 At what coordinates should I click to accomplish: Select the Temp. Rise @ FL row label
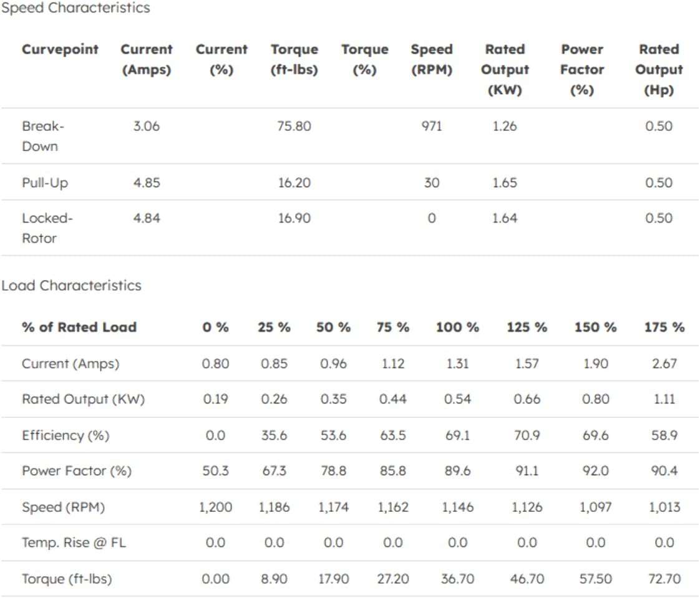pyautogui.click(x=74, y=543)
